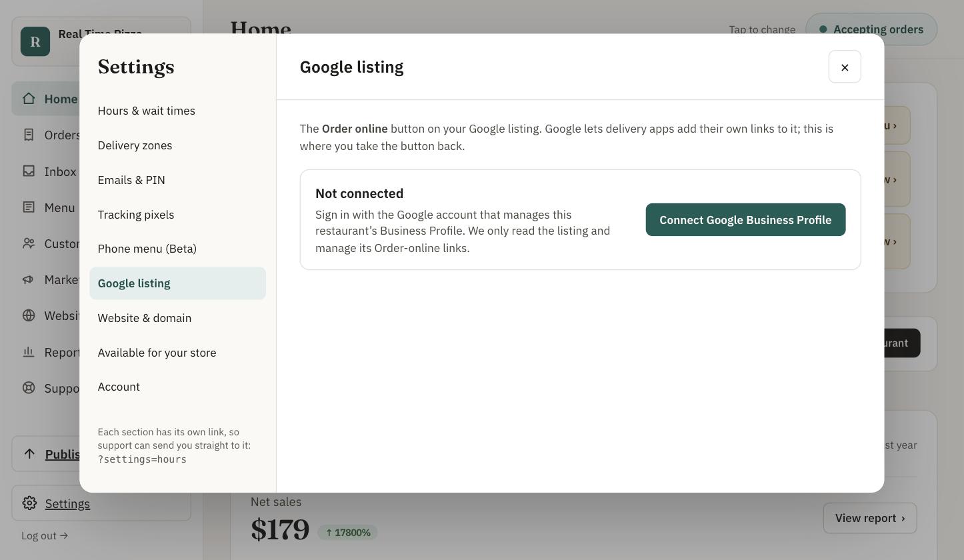Screen dimensions: 964x560
Task: Click the Menu list icon in sidebar
Action: [29, 207]
